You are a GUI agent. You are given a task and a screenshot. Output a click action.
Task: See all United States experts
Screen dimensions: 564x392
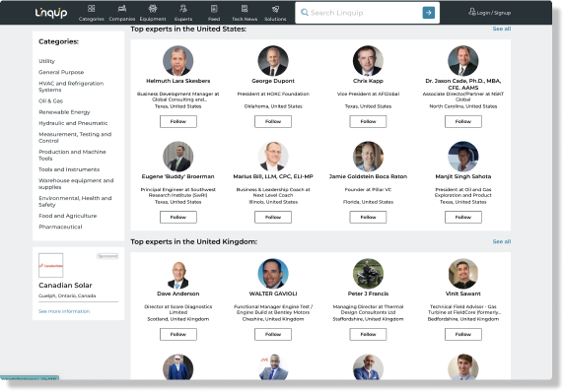502,29
